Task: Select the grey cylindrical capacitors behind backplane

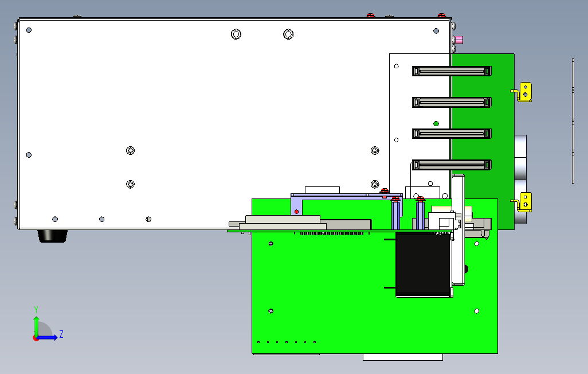Action: 520,179
